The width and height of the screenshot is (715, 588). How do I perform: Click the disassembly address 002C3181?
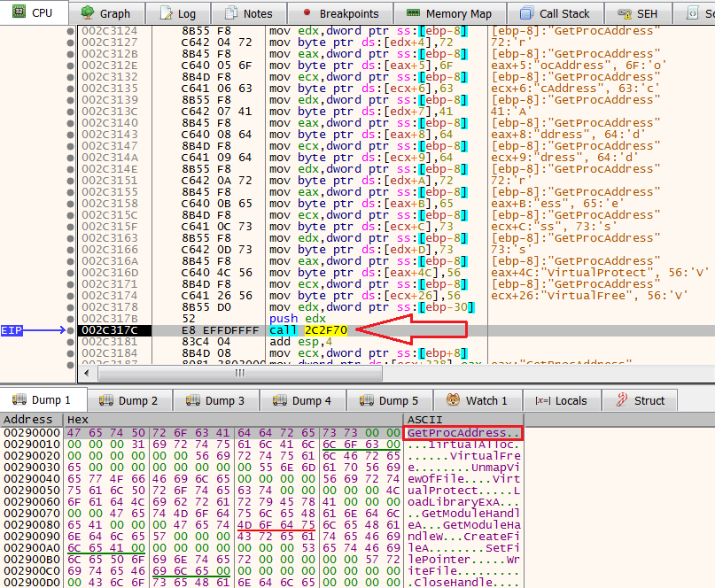coord(110,342)
